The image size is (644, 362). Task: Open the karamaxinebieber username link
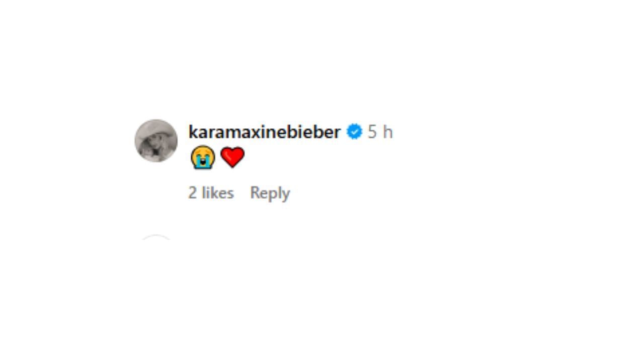[264, 132]
